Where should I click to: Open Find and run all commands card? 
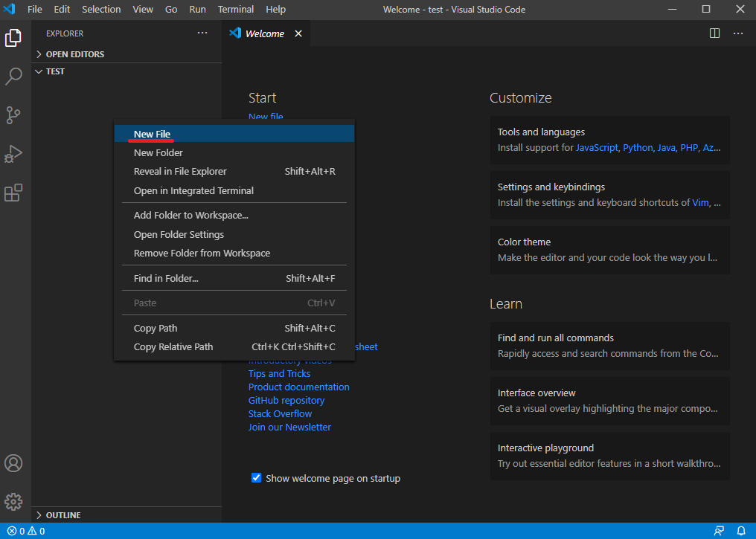click(610, 346)
